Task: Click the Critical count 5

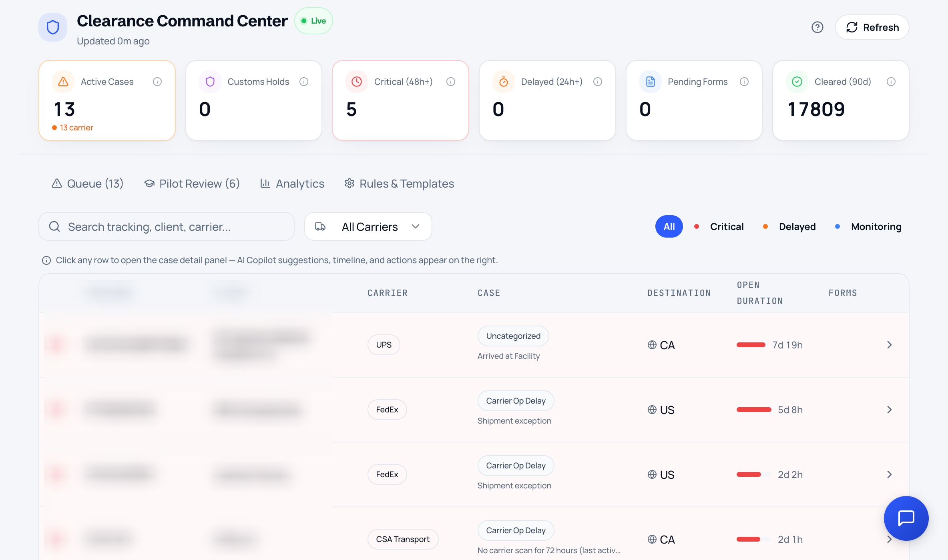Action: coord(351,109)
